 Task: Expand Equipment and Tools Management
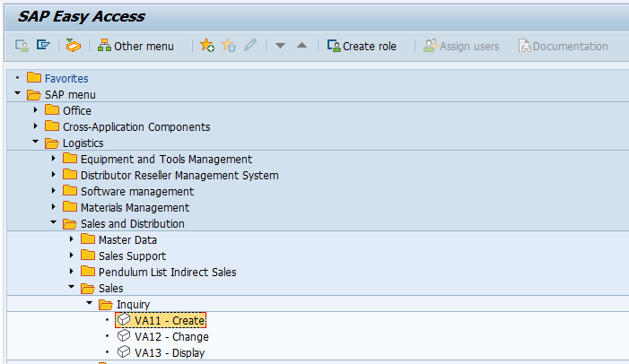[53, 159]
